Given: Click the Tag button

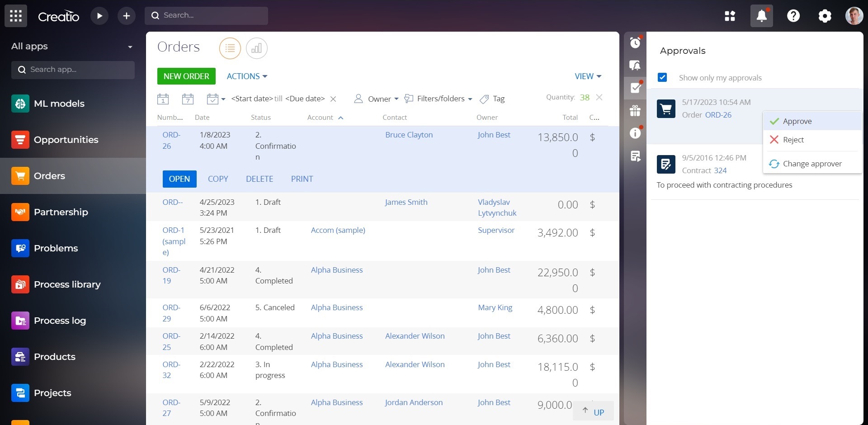Looking at the screenshot, I should coord(492,99).
